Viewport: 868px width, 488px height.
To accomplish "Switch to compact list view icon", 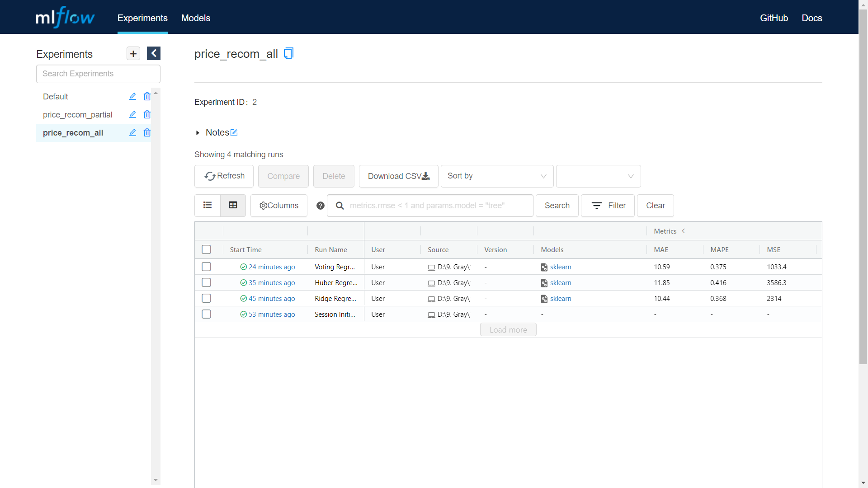I will tap(208, 206).
